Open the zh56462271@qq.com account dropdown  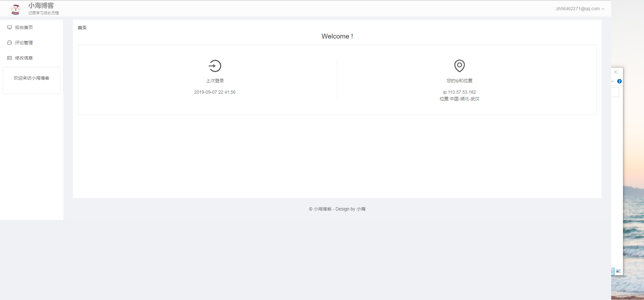(x=580, y=9)
